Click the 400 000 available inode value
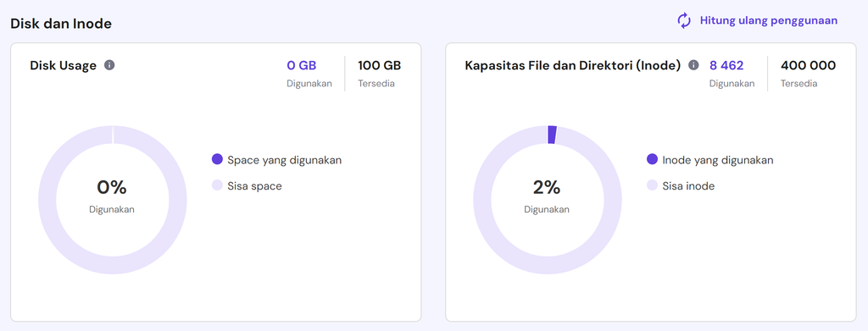Viewport: 868px width, 331px height. click(808, 65)
